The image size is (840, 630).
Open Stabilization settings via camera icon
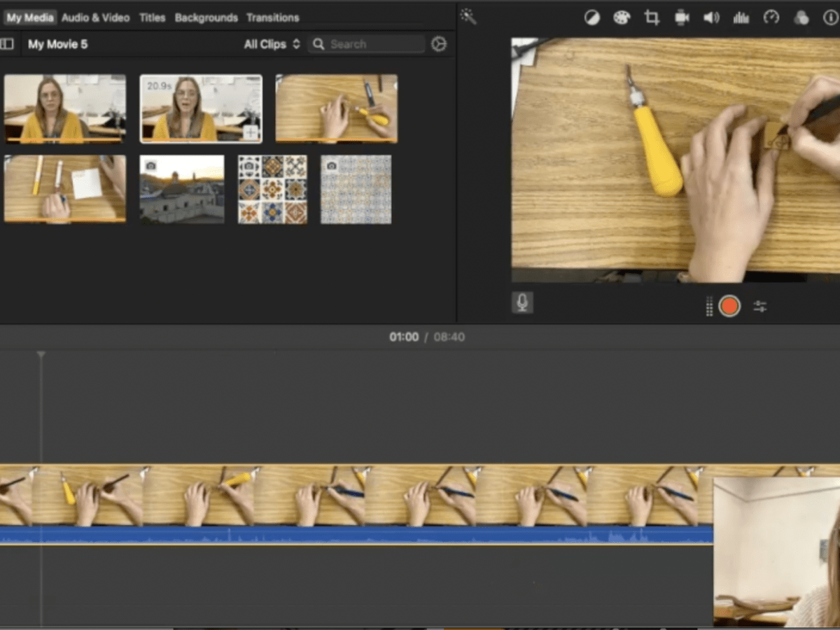coord(681,17)
